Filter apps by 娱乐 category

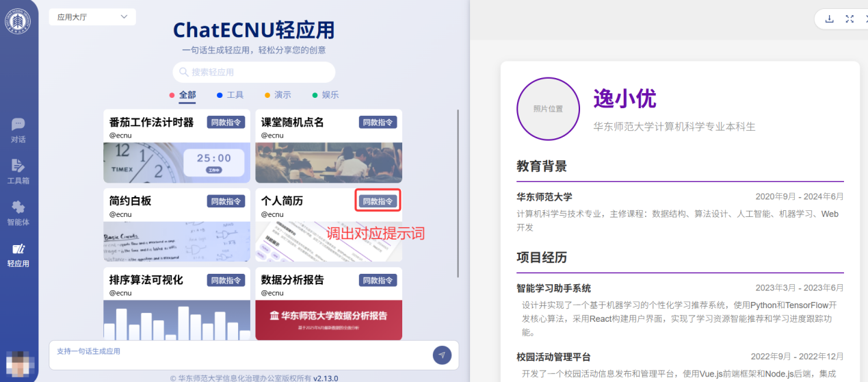(x=330, y=95)
